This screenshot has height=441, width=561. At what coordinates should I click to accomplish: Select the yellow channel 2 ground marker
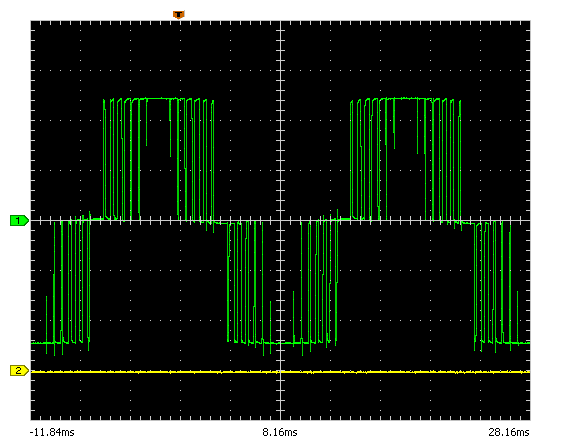click(19, 371)
